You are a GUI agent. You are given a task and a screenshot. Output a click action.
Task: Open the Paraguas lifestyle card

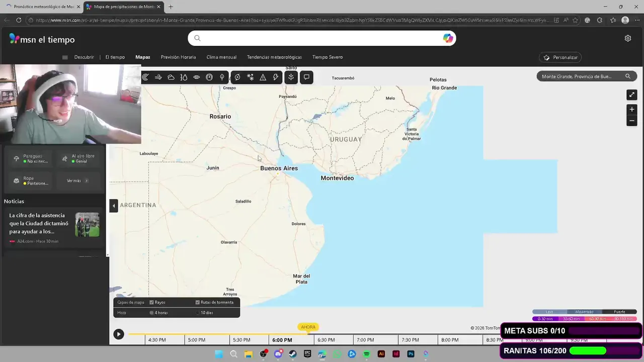tap(31, 158)
